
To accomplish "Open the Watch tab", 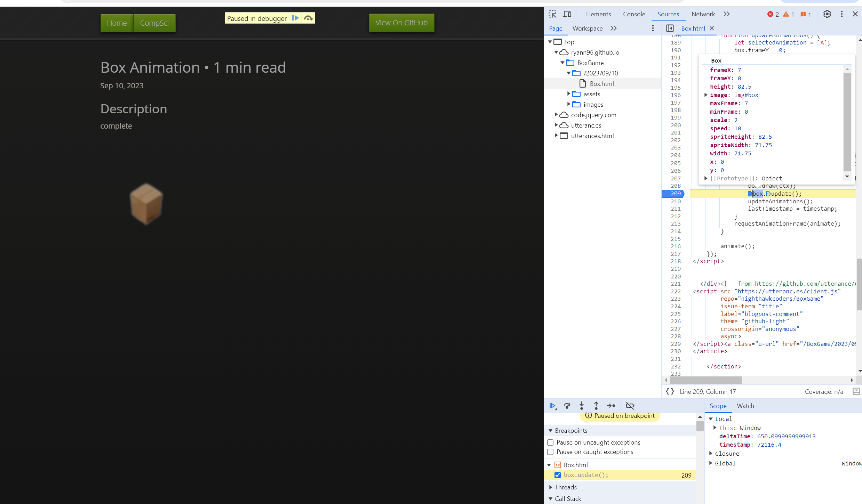I will coord(745,406).
